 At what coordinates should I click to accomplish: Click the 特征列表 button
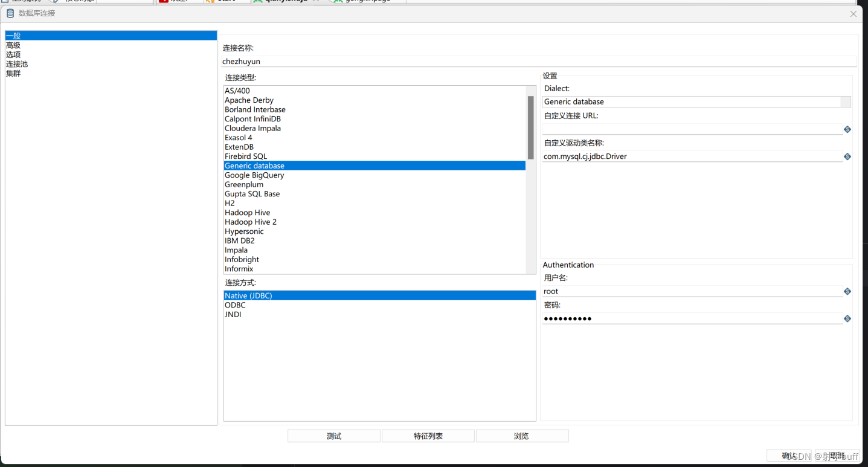click(x=428, y=436)
